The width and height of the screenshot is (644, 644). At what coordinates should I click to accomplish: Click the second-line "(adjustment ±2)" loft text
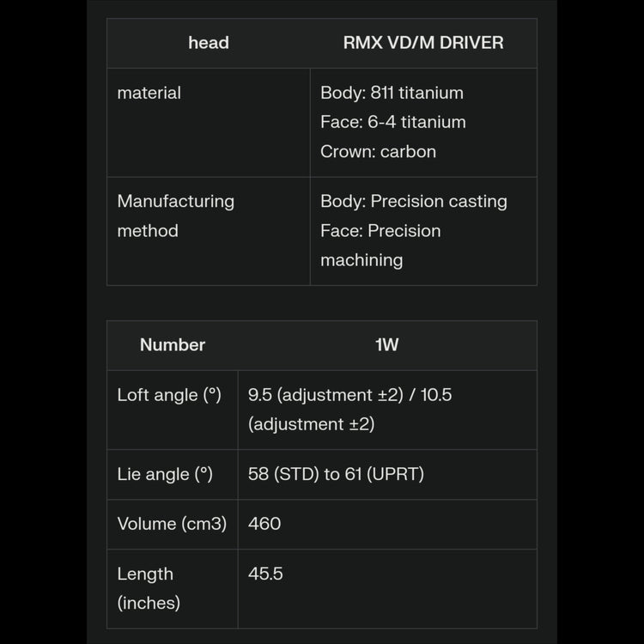pyautogui.click(x=311, y=424)
